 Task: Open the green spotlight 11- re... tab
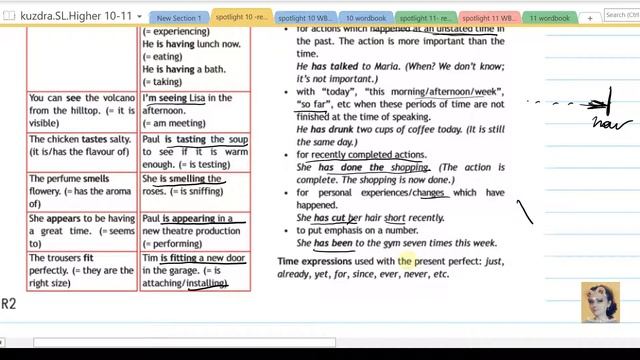[x=425, y=18]
